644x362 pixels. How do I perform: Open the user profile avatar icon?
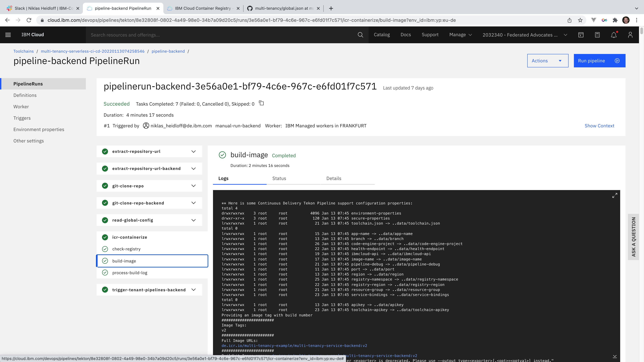[630, 35]
